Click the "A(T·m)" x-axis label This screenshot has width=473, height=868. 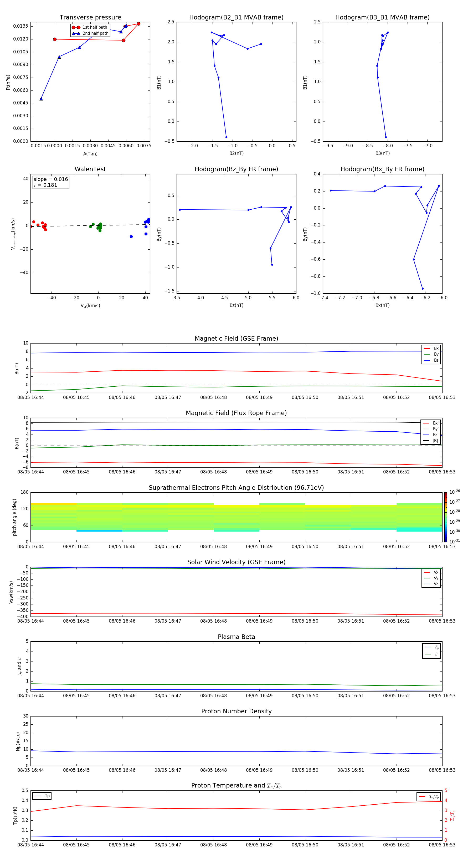[90, 154]
